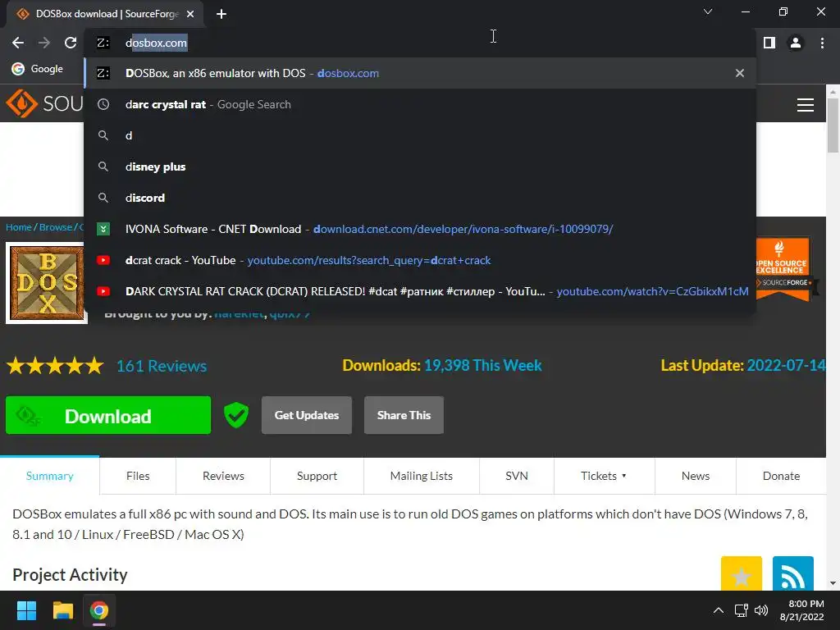Go to the Home breadcrumb
Image resolution: width=840 pixels, height=630 pixels.
coord(19,227)
